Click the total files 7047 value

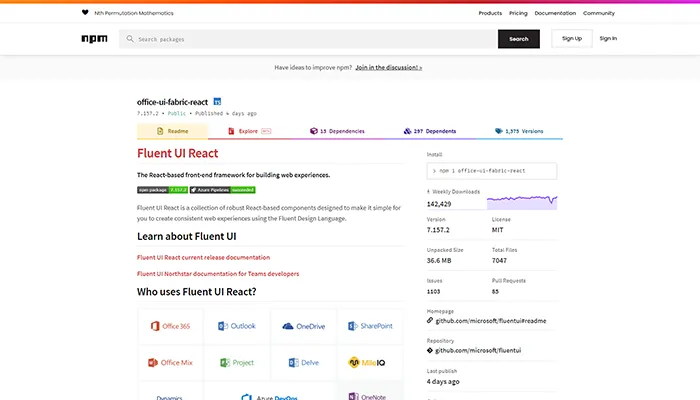pyautogui.click(x=499, y=260)
